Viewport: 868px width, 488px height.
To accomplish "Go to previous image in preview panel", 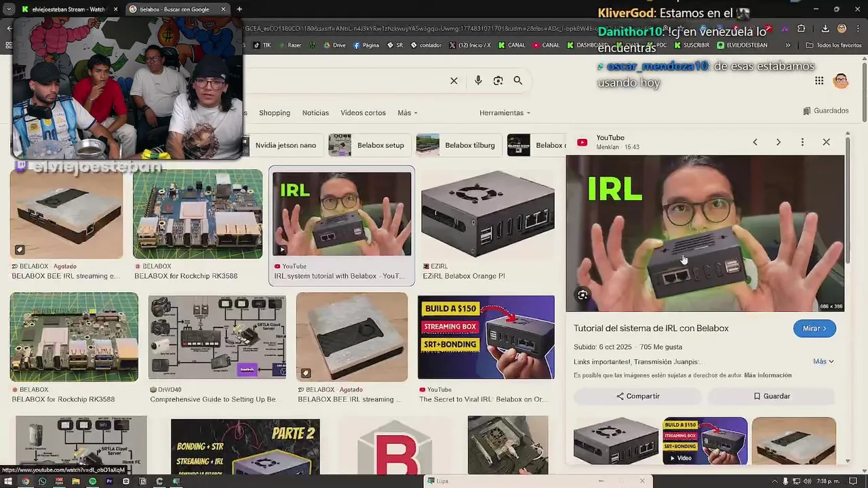I will (x=755, y=142).
